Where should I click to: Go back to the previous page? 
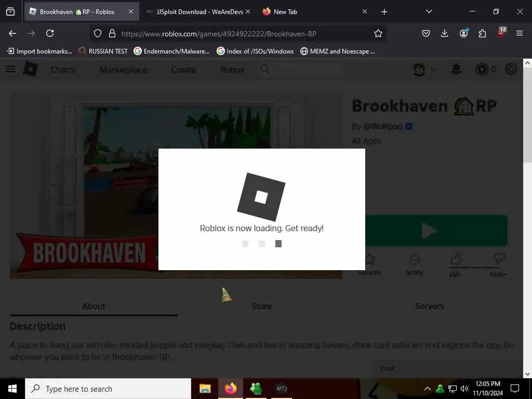[12, 33]
